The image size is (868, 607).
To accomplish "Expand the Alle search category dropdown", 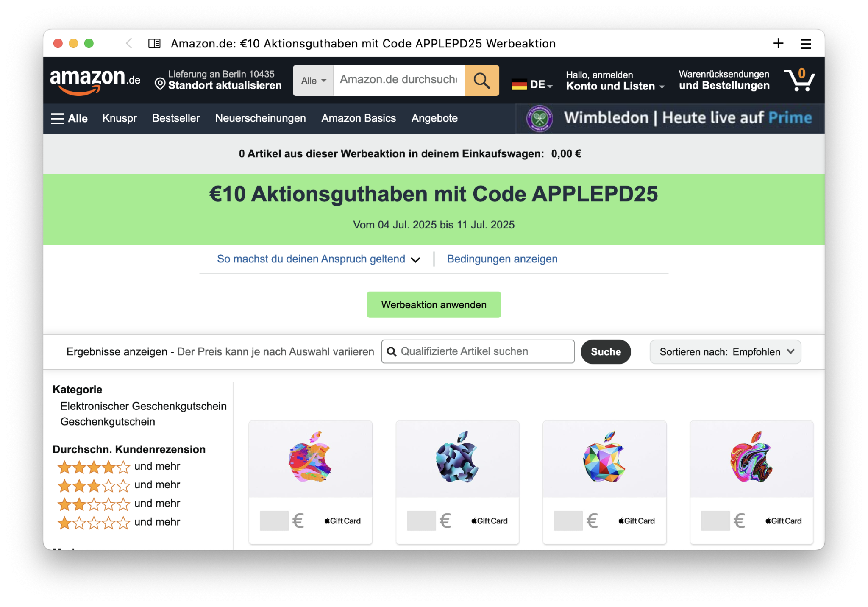I will point(314,80).
